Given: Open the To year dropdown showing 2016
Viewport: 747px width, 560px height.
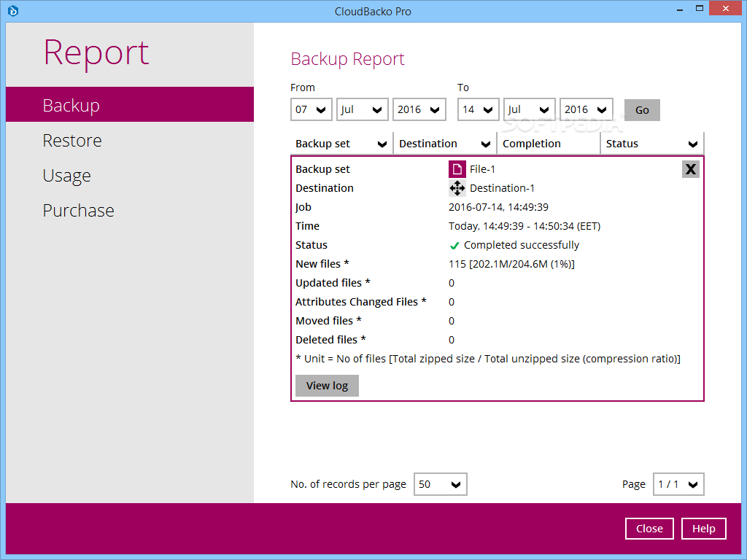Looking at the screenshot, I should click(586, 109).
